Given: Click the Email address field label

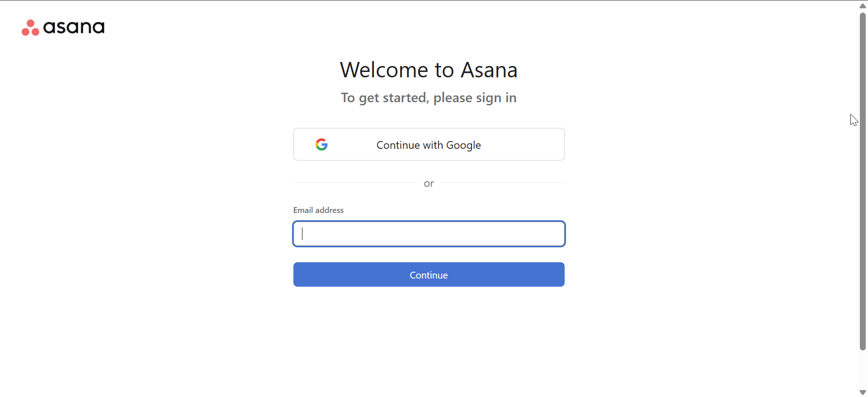Looking at the screenshot, I should click(x=318, y=210).
